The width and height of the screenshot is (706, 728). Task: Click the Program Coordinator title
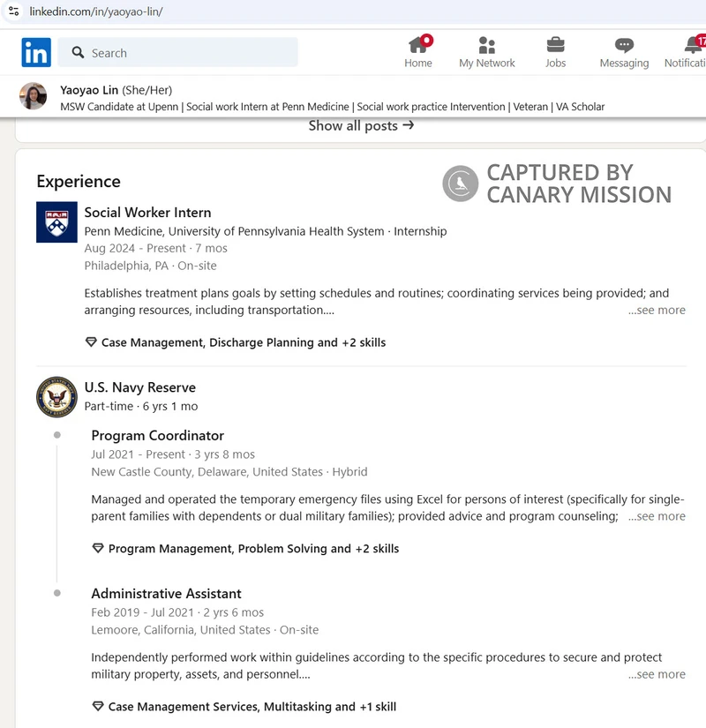click(157, 436)
